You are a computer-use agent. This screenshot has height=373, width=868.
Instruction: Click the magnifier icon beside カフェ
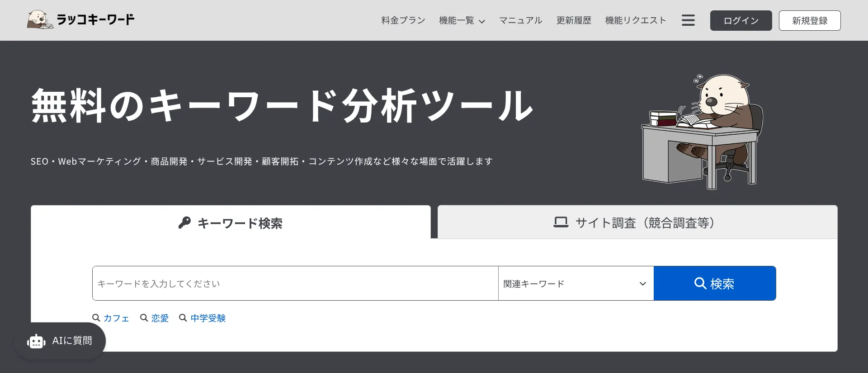(96, 318)
